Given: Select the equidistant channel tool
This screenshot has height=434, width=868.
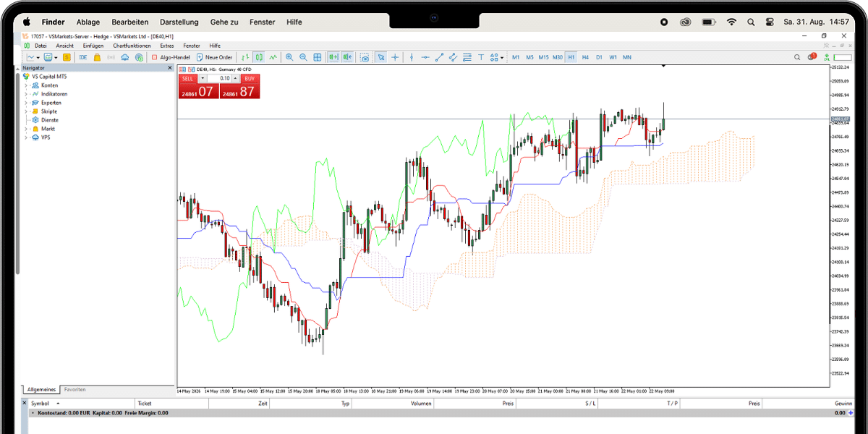Looking at the screenshot, I should [453, 57].
